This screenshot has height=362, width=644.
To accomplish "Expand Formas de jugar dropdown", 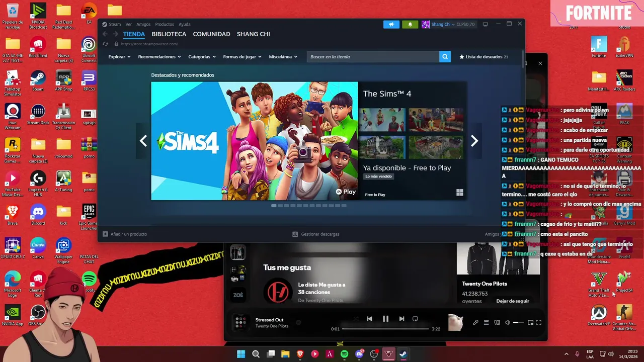I will coord(242,57).
